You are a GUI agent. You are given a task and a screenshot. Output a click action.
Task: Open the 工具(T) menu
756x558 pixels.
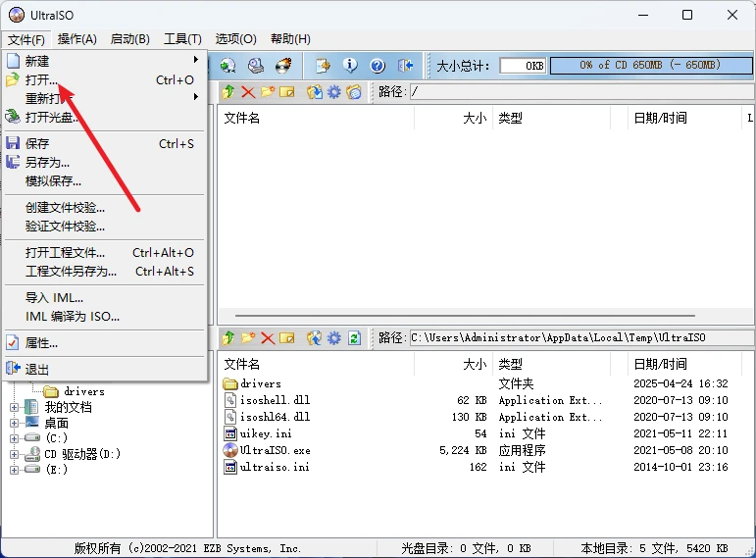[182, 39]
